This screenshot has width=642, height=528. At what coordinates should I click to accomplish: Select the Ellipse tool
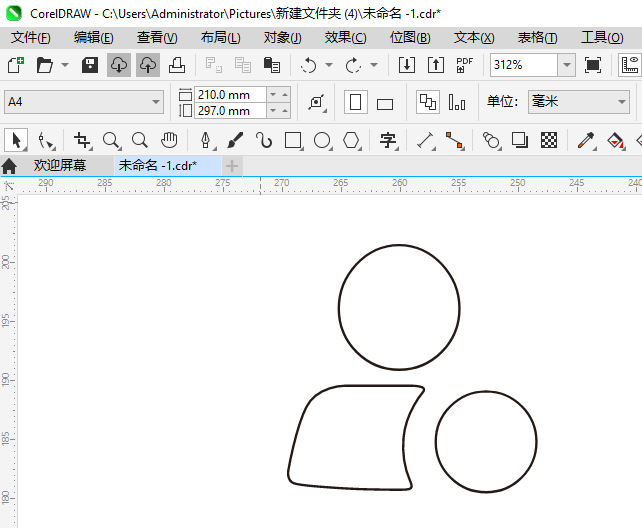point(323,141)
